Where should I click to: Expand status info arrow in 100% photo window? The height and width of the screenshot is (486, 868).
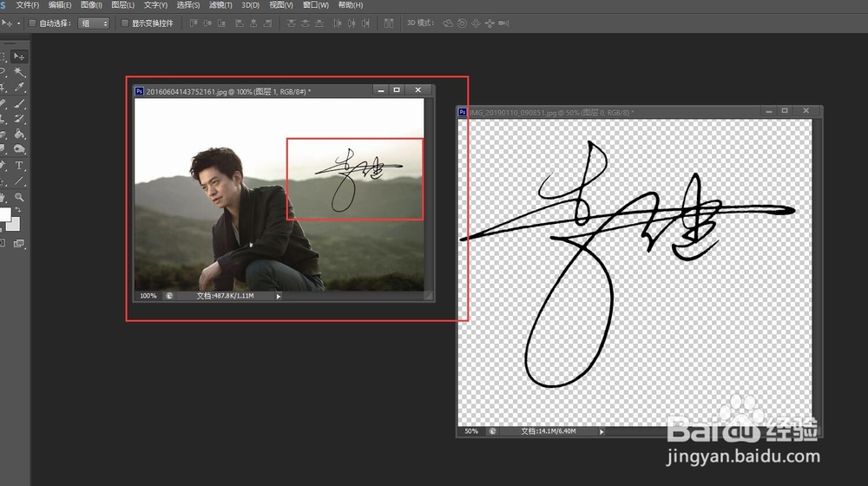coord(279,296)
